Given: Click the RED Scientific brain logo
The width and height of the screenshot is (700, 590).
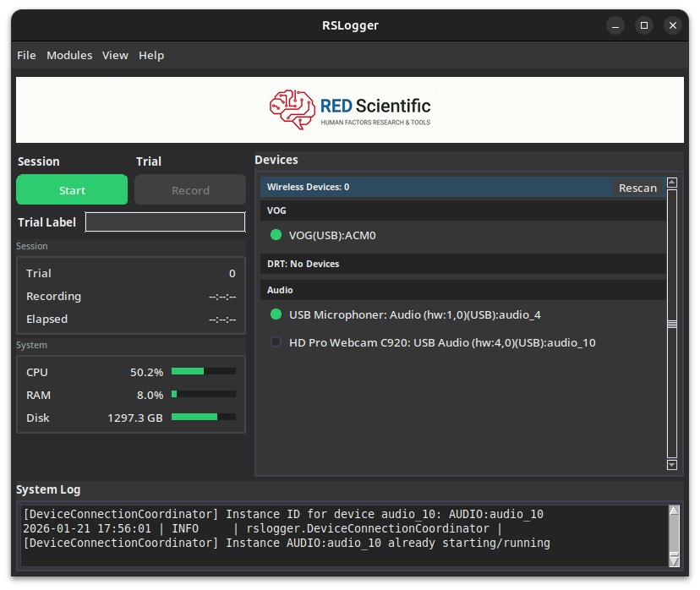Looking at the screenshot, I should [x=293, y=109].
